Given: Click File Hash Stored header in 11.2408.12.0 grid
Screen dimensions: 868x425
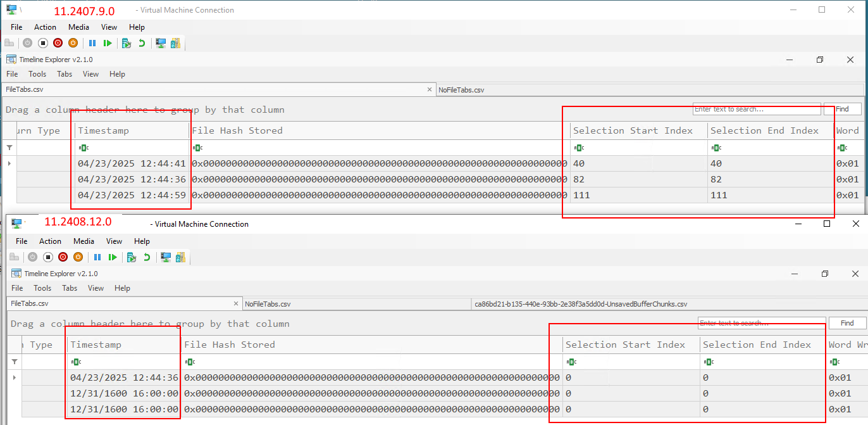Looking at the screenshot, I should pos(372,345).
